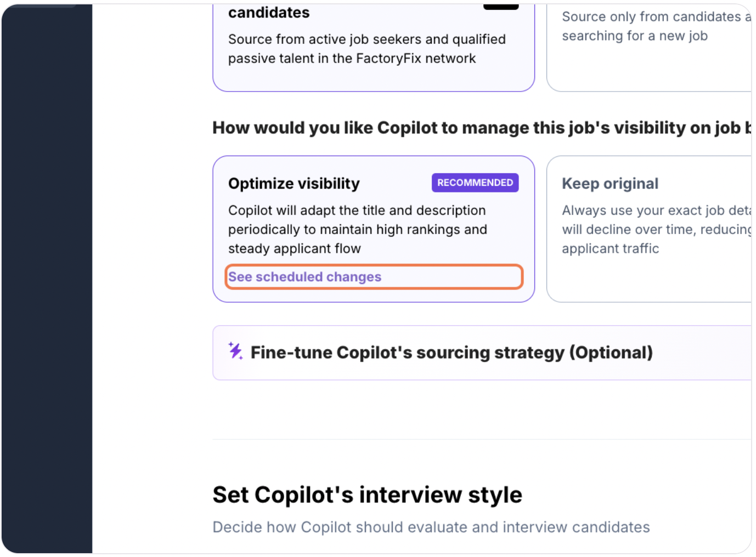756x557 pixels.
Task: Click the 'Decide how Copilot should evaluate' subtitle
Action: pos(431,527)
